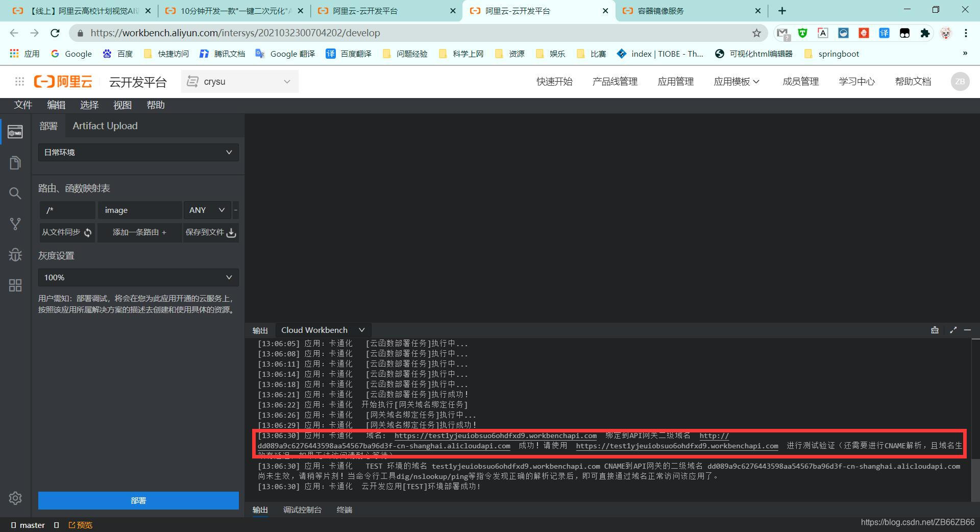This screenshot has height=532, width=980.
Task: Open the 文件 menu
Action: pyautogui.click(x=23, y=105)
